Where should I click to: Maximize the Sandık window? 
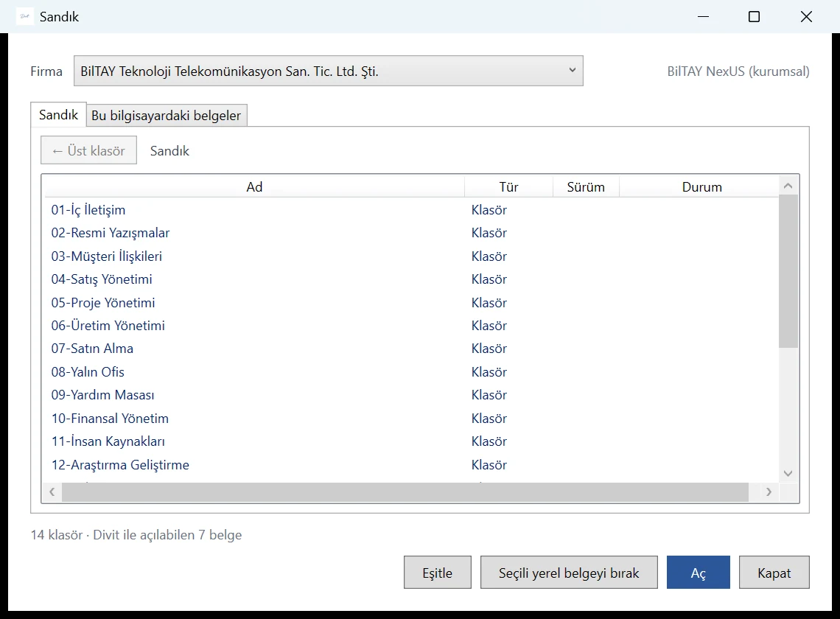754,17
